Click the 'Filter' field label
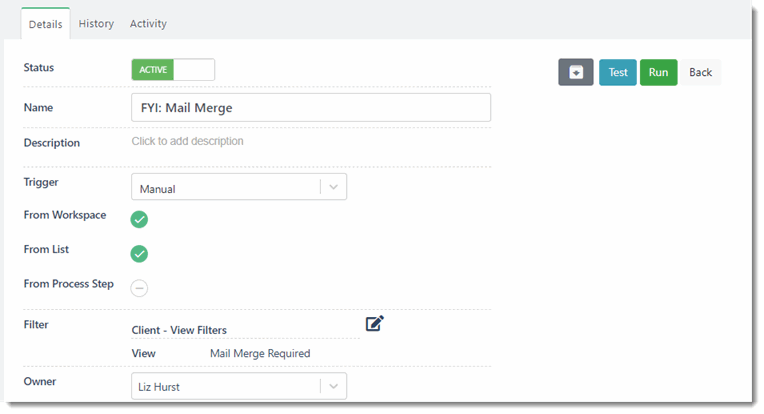 pos(36,324)
